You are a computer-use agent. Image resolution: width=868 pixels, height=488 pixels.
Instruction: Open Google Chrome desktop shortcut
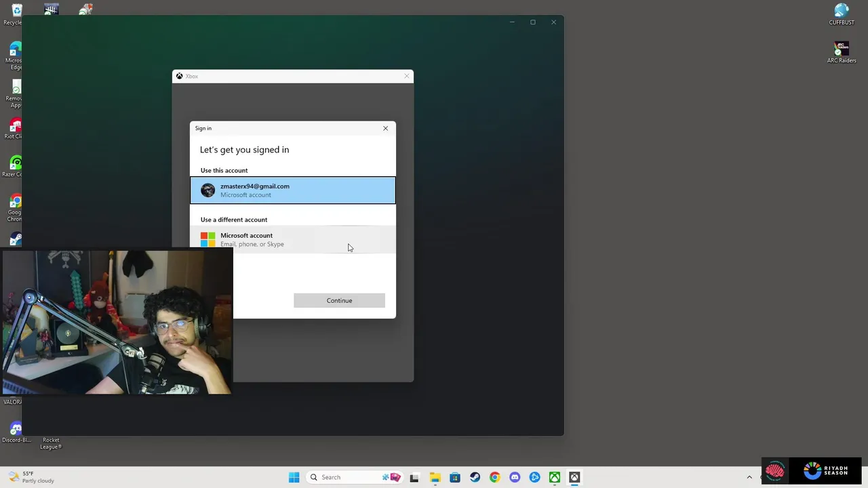[14, 207]
